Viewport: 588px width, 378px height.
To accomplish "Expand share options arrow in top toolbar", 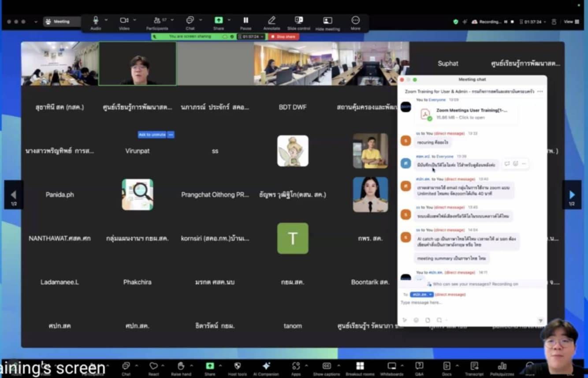I will (x=229, y=20).
